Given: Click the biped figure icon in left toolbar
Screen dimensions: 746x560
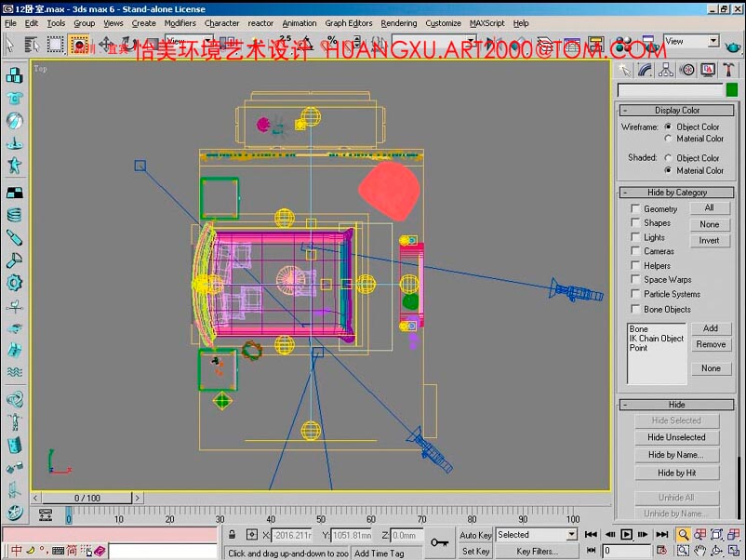Looking at the screenshot, I should pyautogui.click(x=14, y=422).
